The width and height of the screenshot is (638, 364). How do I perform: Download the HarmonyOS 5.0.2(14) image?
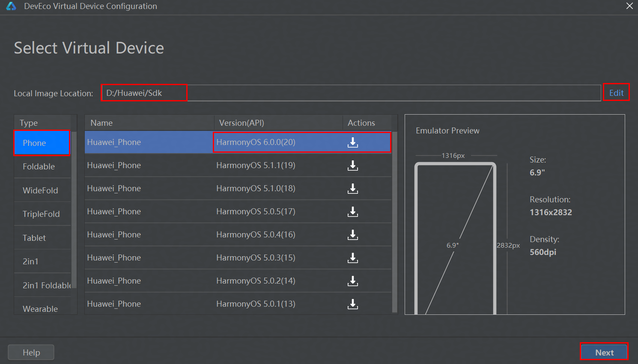click(x=353, y=281)
